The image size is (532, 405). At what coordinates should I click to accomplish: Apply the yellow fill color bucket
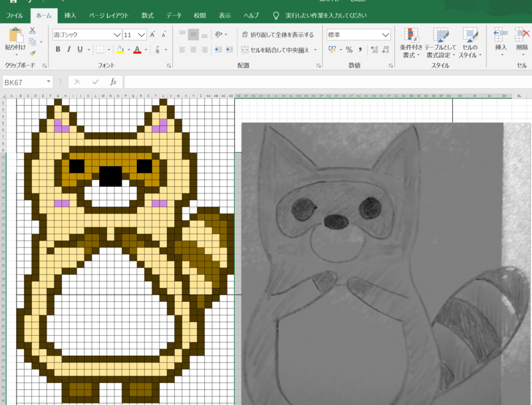click(x=120, y=50)
